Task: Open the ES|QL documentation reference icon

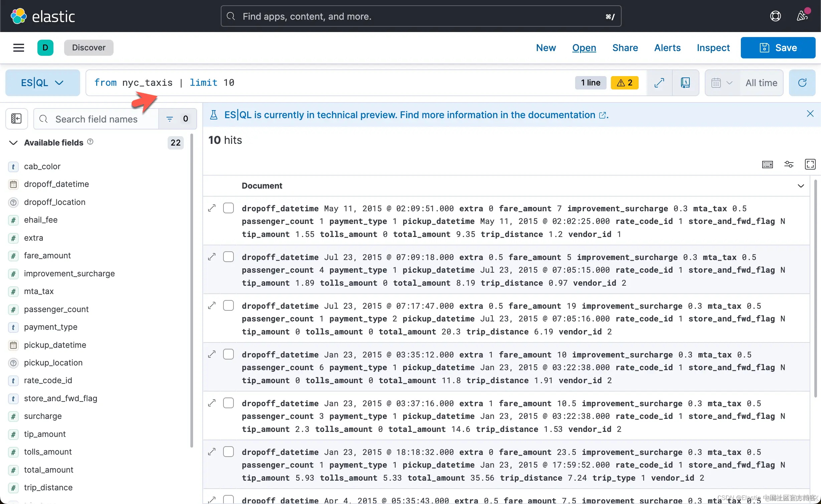Action: click(685, 83)
